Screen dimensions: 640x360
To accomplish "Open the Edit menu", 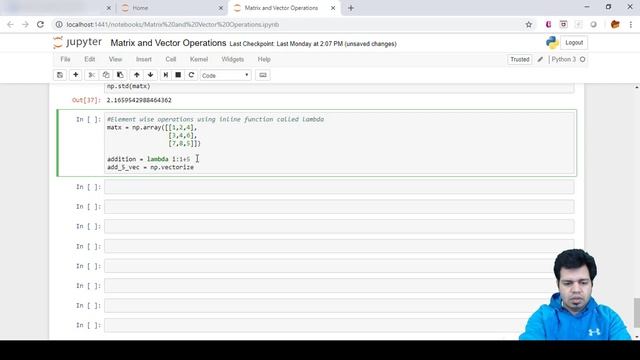I will [x=90, y=60].
